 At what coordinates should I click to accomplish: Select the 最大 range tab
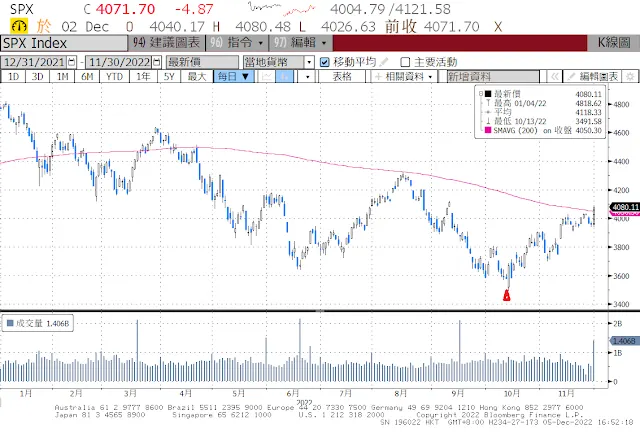coord(197,76)
